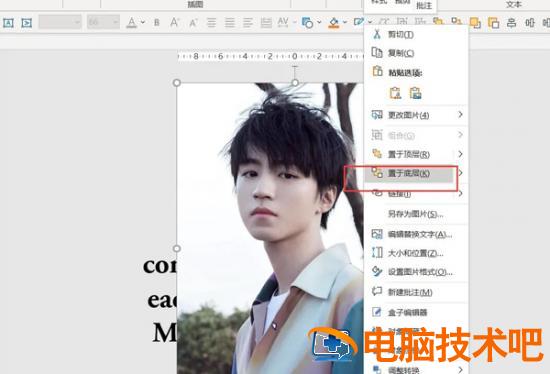Click the character spacing AV icon
550x374 pixels.
pyautogui.click(x=283, y=22)
